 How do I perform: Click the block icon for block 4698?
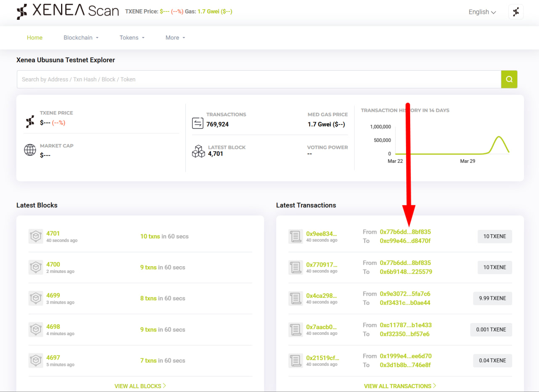(36, 330)
